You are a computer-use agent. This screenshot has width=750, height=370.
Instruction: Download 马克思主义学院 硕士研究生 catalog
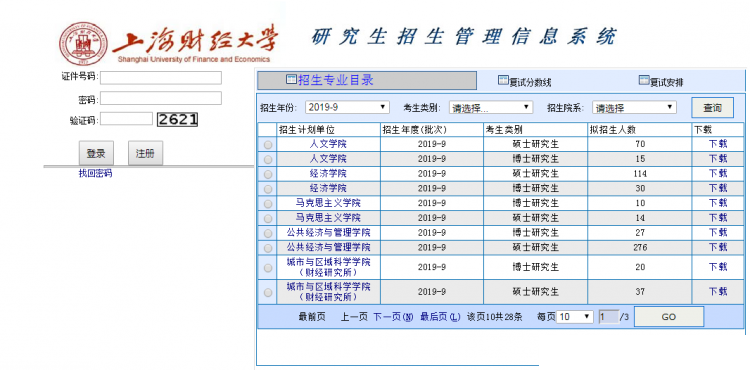[717, 218]
